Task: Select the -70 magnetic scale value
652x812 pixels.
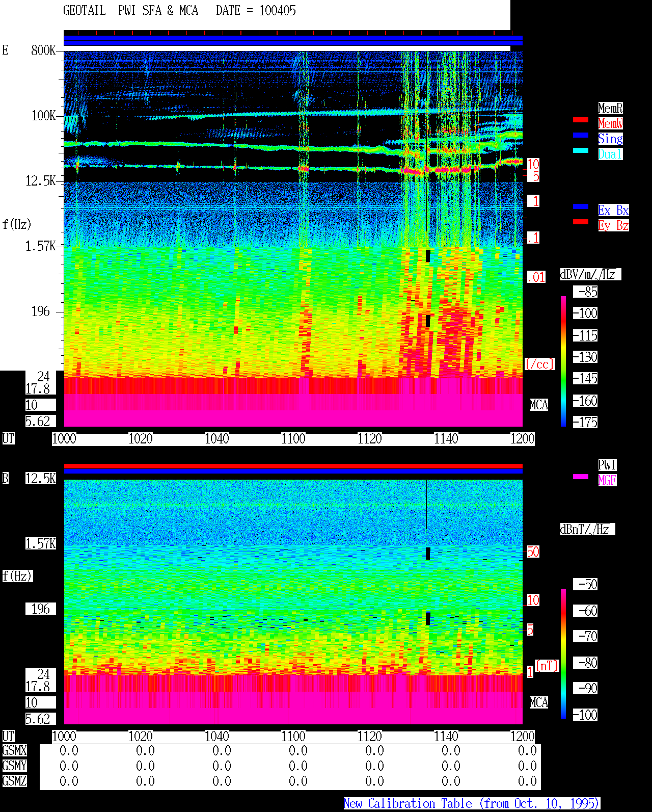Action: (x=586, y=636)
